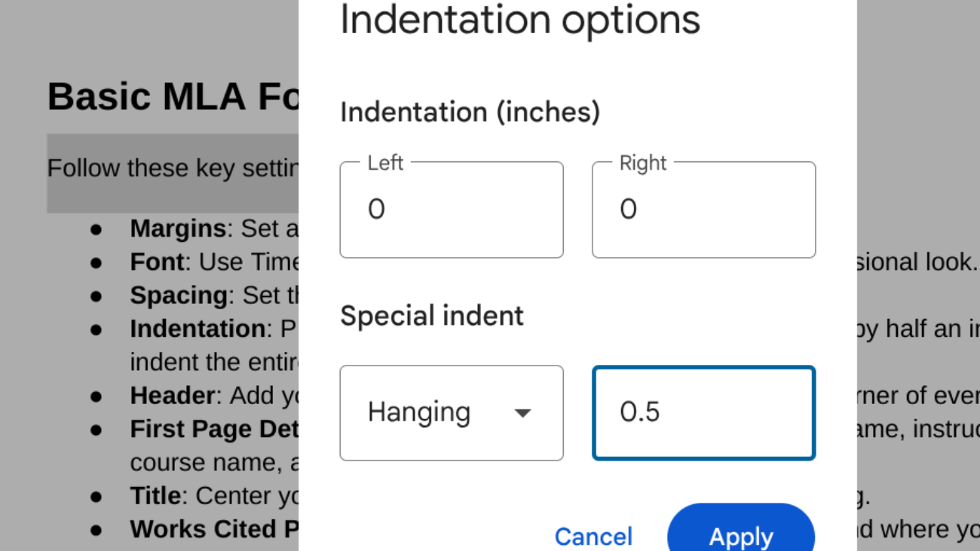Viewport: 980px width, 551px height.
Task: Click the bold Font bullet text
Action: point(157,262)
